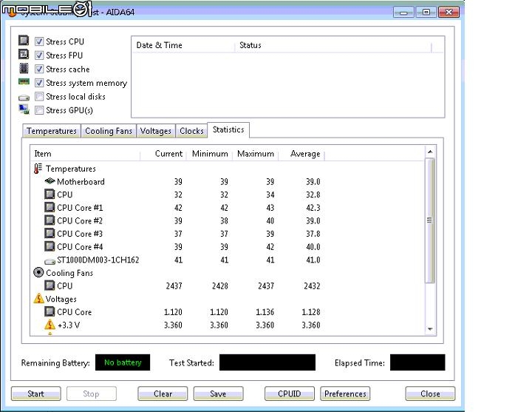Viewport: 532px width, 412px height.
Task: Click the 2437 current fan speed value
Action: coord(174,286)
